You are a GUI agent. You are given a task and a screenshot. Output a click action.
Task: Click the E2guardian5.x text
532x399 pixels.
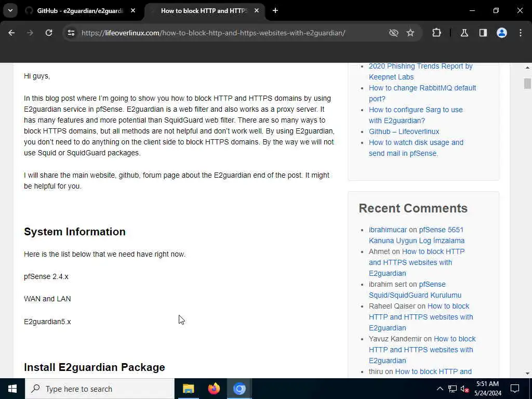[x=47, y=322]
